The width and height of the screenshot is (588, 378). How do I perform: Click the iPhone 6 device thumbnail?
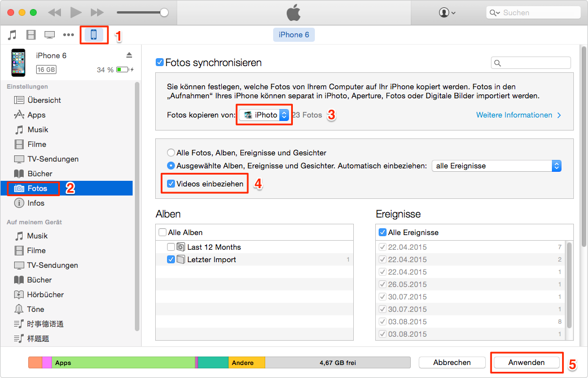point(18,63)
